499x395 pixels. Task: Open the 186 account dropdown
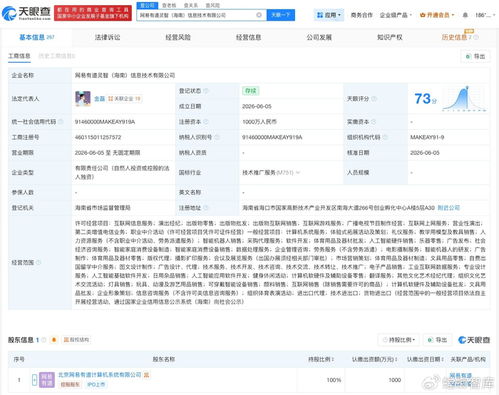[485, 15]
